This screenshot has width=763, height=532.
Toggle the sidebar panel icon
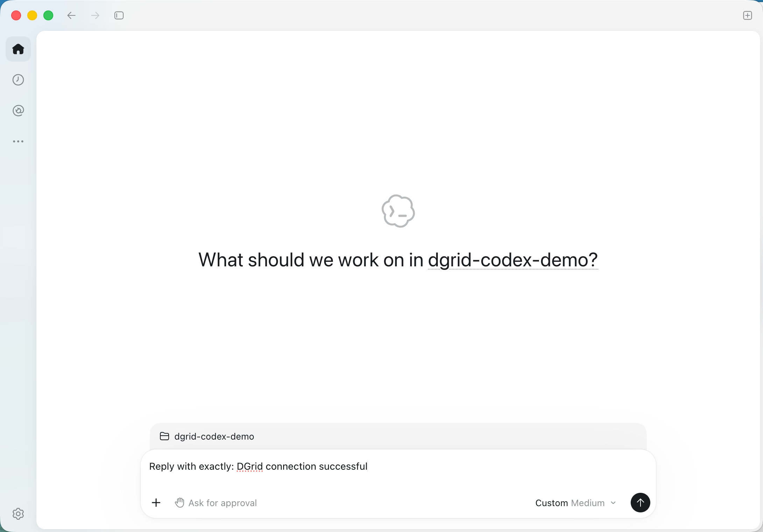pyautogui.click(x=119, y=15)
